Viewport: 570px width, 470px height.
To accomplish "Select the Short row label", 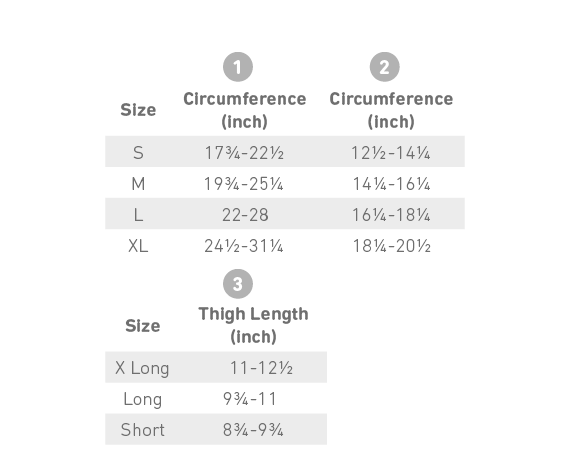I will [142, 430].
